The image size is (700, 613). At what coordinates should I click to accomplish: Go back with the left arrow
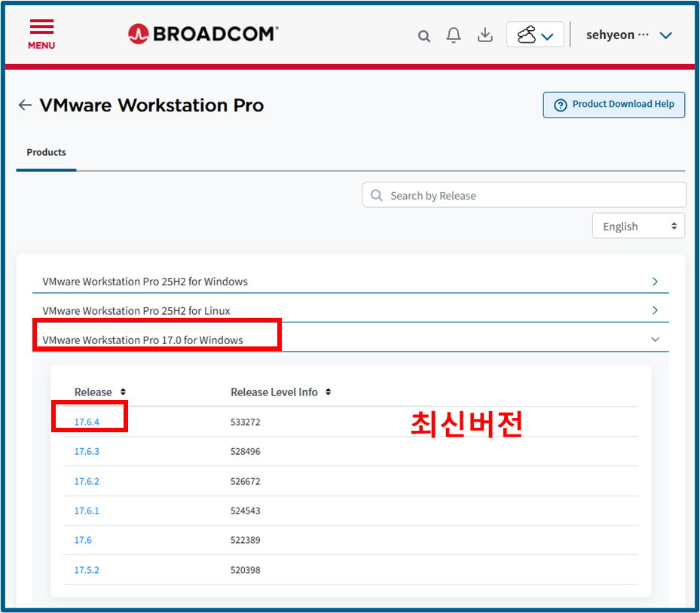[x=25, y=105]
